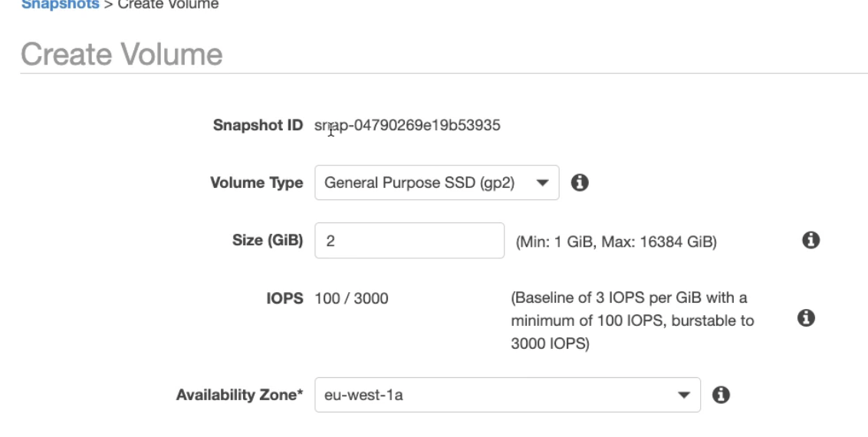Click the Min/Max GiB hint text
The image size is (868, 437).
point(616,242)
